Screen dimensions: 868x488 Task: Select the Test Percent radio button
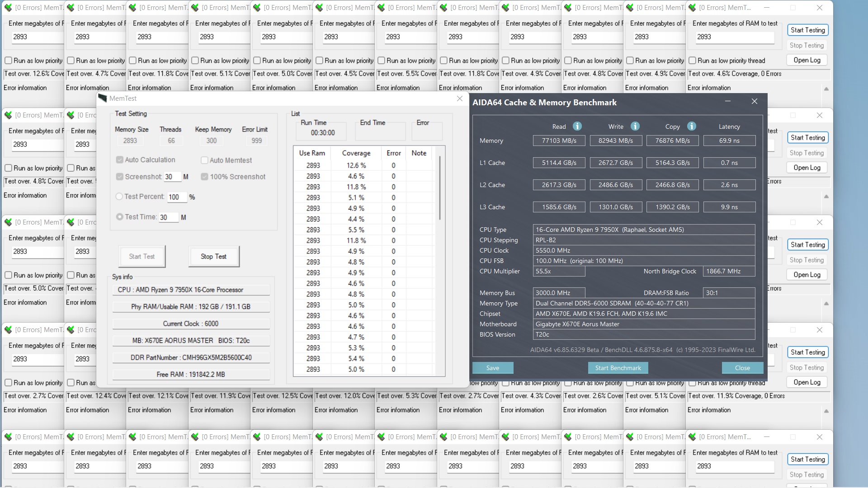tap(119, 197)
